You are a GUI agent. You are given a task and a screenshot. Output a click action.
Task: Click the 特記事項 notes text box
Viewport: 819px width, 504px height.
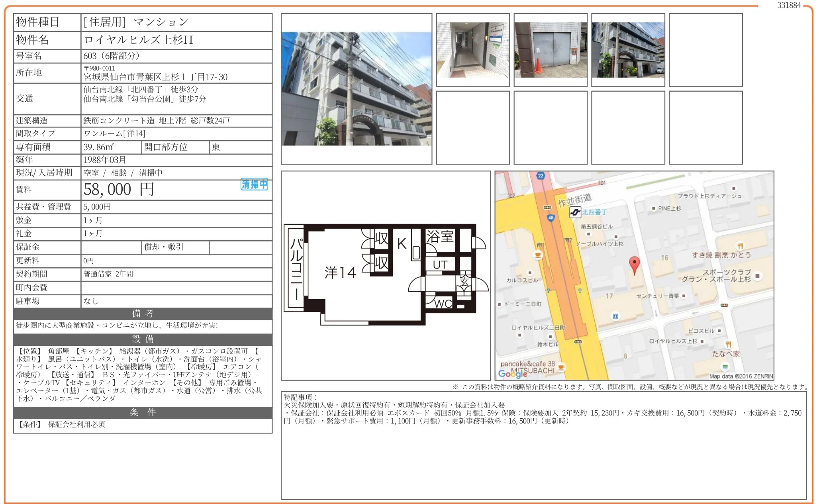pos(543,445)
